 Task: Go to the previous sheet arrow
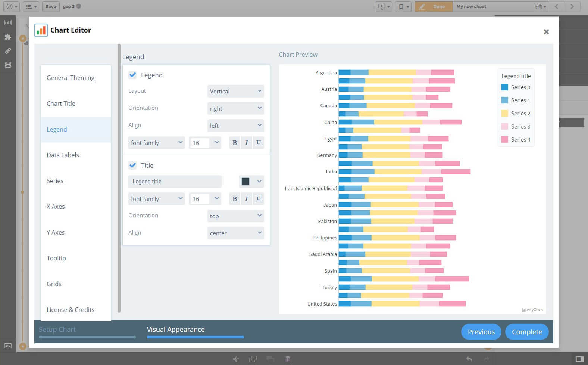coord(556,6)
